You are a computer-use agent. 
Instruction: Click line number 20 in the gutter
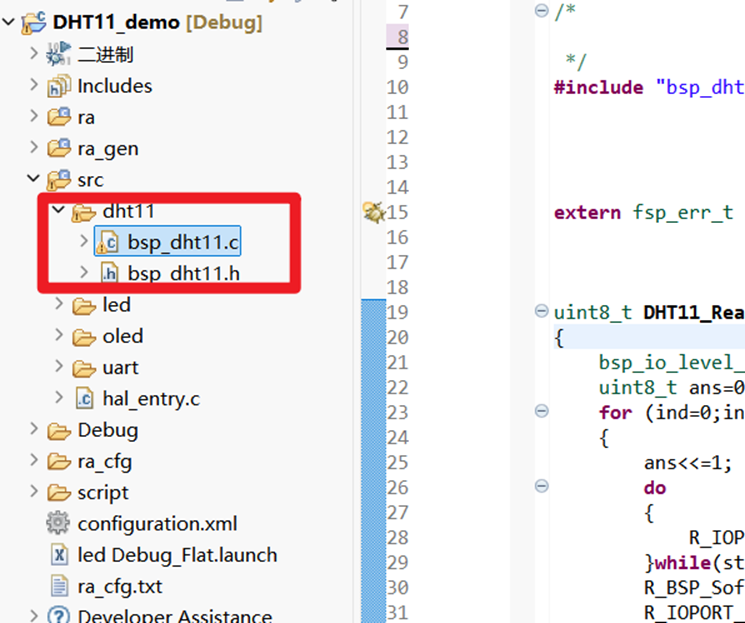398,337
